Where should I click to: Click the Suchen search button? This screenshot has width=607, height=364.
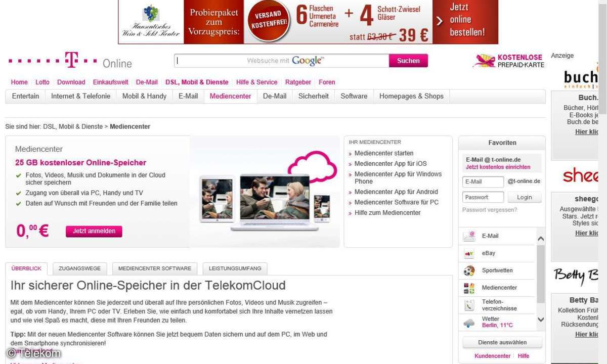[x=408, y=61]
